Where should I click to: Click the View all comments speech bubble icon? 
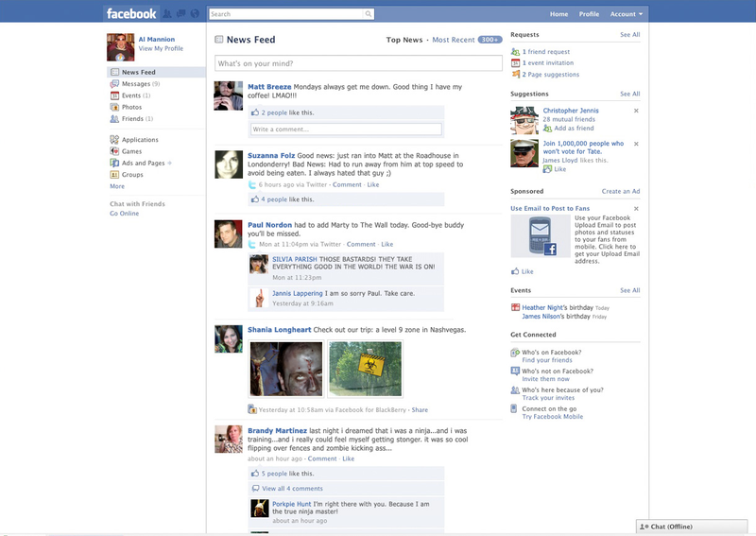[x=255, y=488]
